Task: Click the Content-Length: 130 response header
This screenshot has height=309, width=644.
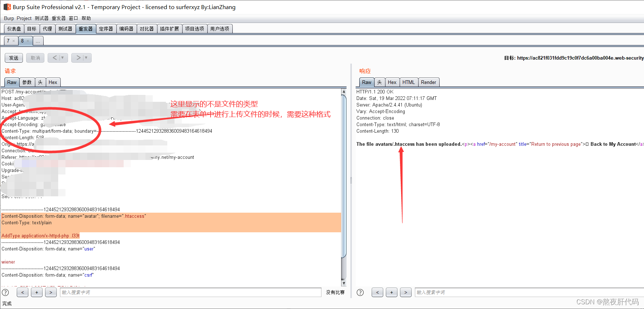Action: click(x=377, y=131)
